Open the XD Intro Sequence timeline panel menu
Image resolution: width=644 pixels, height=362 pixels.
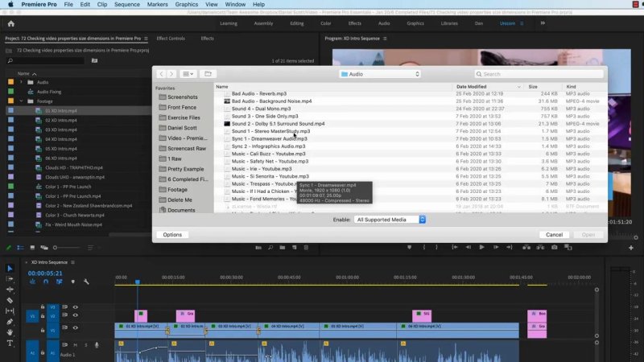pos(72,262)
